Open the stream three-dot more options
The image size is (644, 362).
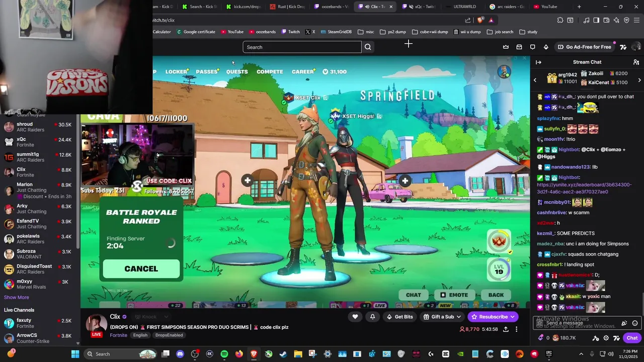point(516,329)
